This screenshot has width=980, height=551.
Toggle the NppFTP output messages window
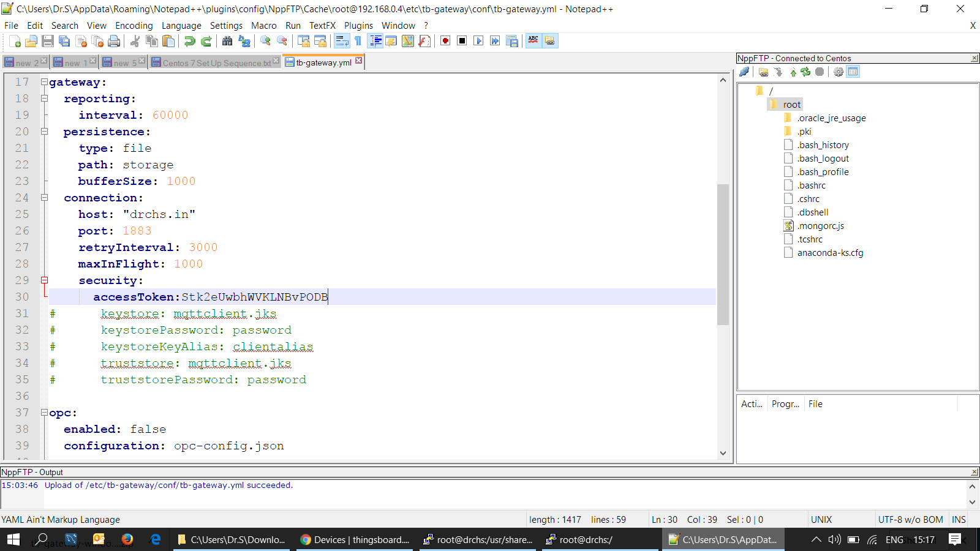[x=853, y=72]
